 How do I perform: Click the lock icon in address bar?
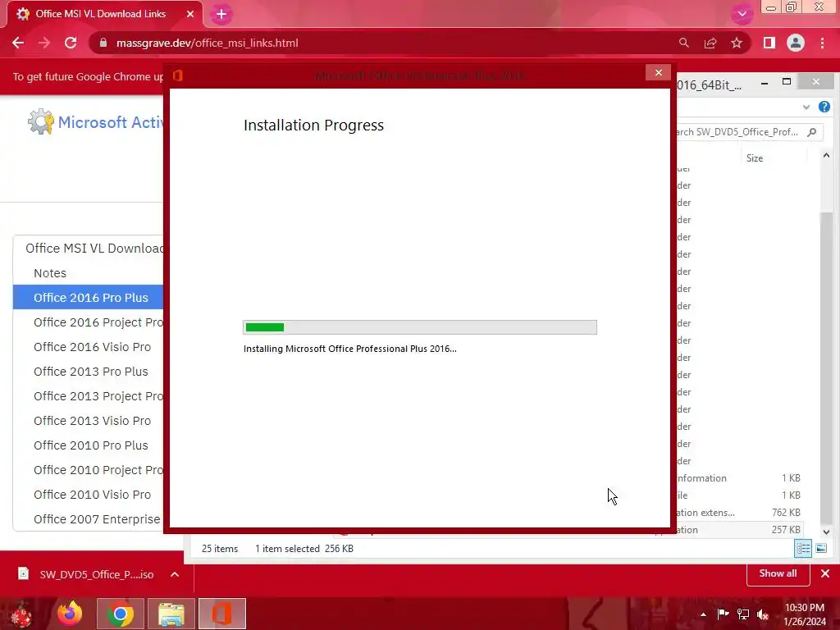[103, 43]
